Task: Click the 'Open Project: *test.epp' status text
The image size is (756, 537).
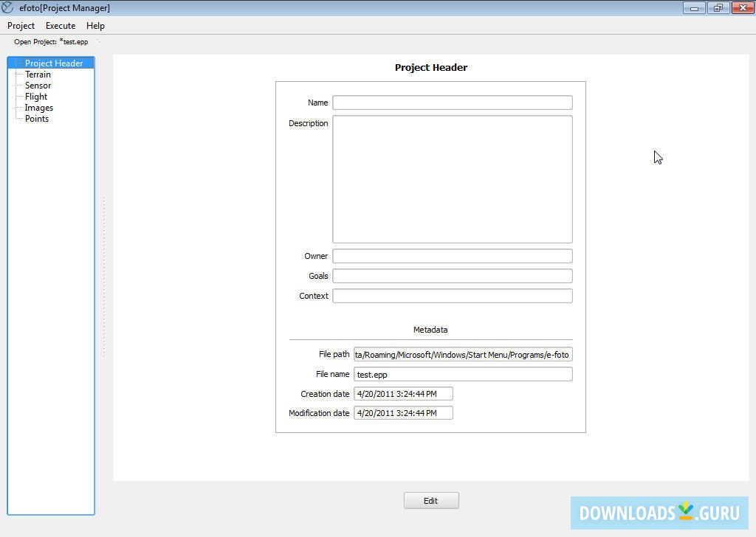Action: point(51,42)
